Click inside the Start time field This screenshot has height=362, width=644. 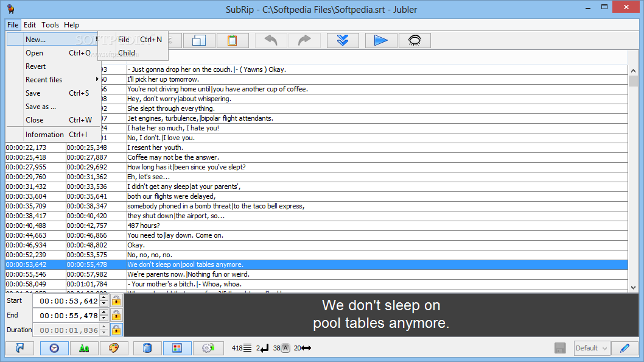[x=67, y=301]
